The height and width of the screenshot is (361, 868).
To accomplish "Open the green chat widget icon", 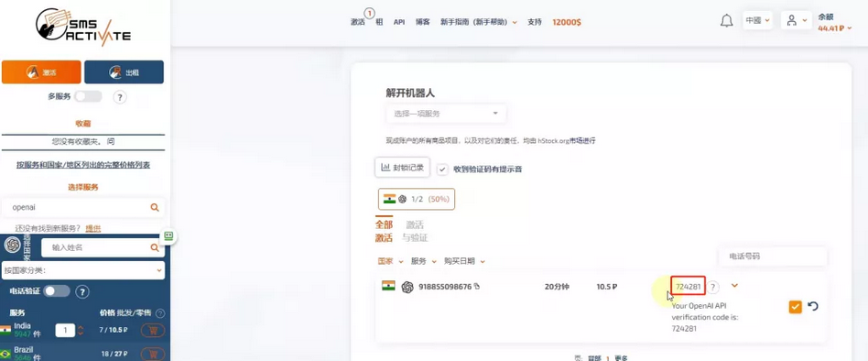I will click(168, 236).
